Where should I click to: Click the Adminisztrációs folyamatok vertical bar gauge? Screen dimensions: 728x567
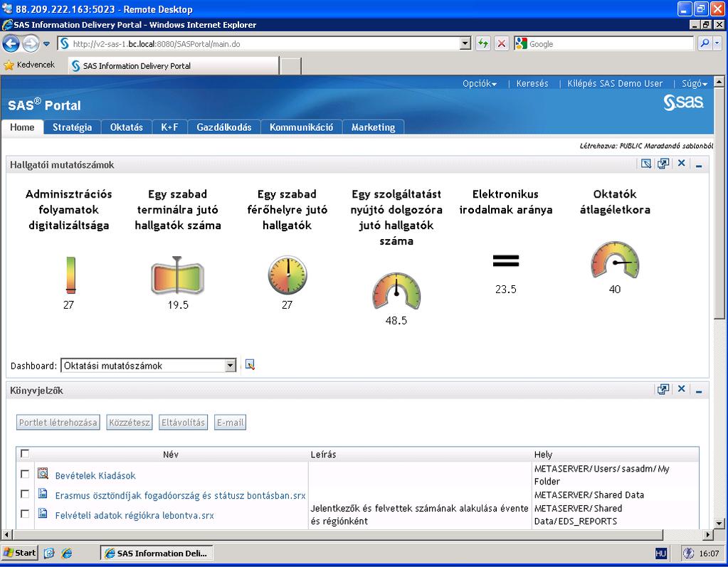point(70,275)
